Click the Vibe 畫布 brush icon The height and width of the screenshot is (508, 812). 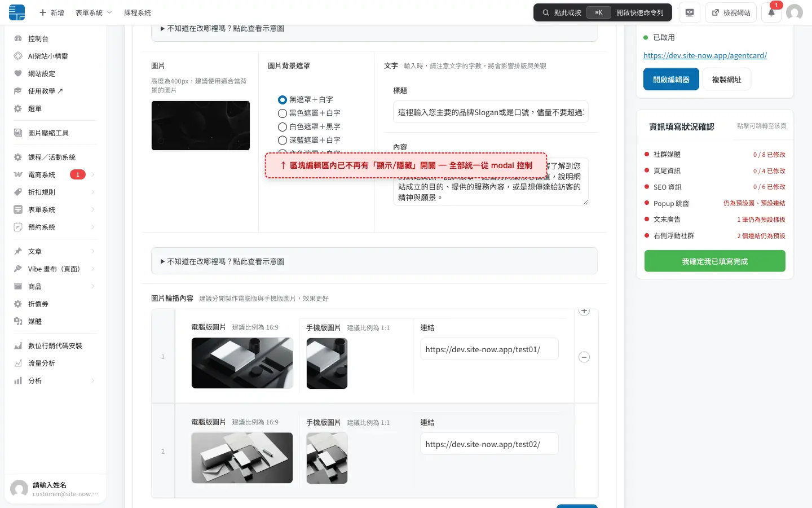[x=18, y=269]
